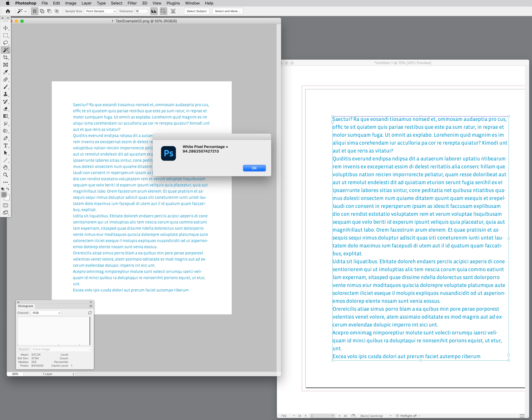Select the Move tool

[5, 28]
